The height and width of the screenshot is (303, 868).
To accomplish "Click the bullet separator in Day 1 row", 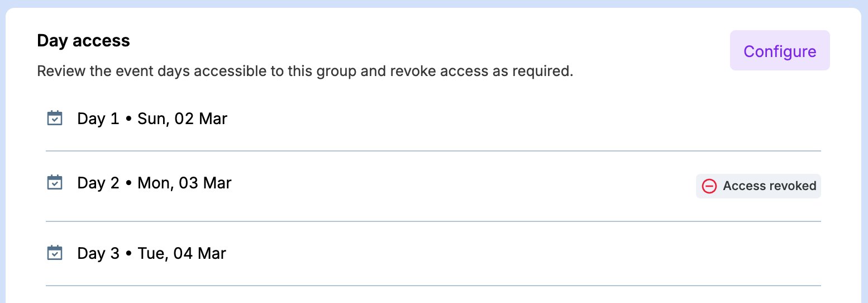I will (128, 119).
